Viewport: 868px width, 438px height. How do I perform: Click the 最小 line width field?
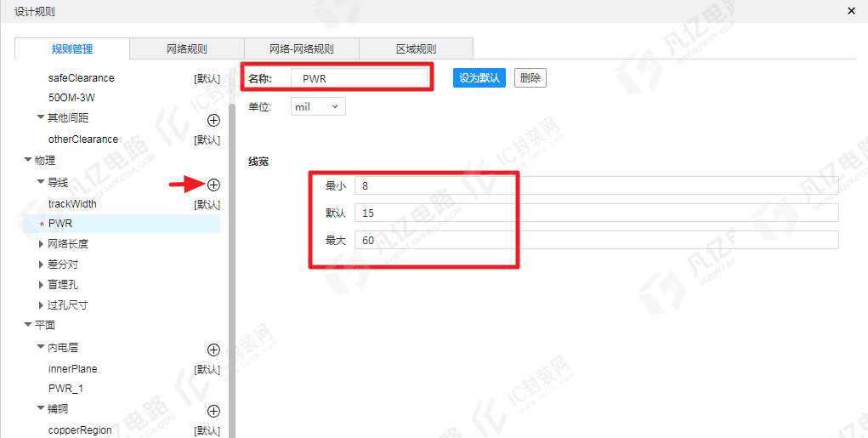click(x=597, y=186)
